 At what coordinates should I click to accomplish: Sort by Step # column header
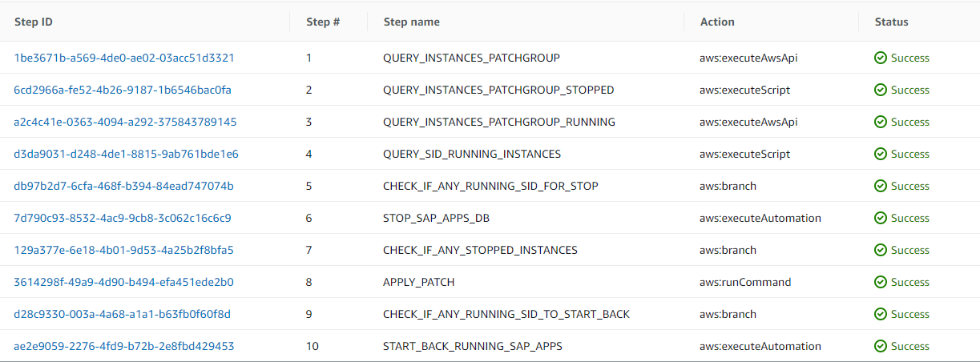pos(323,22)
